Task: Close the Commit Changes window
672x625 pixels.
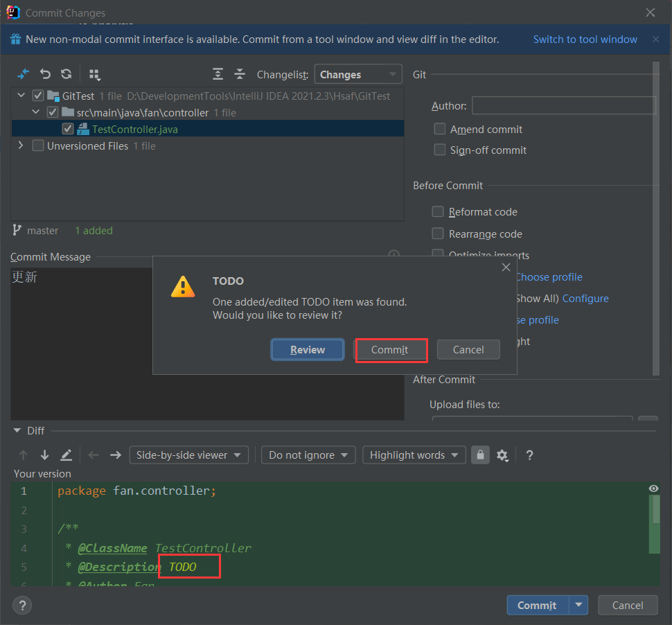Action: click(650, 12)
